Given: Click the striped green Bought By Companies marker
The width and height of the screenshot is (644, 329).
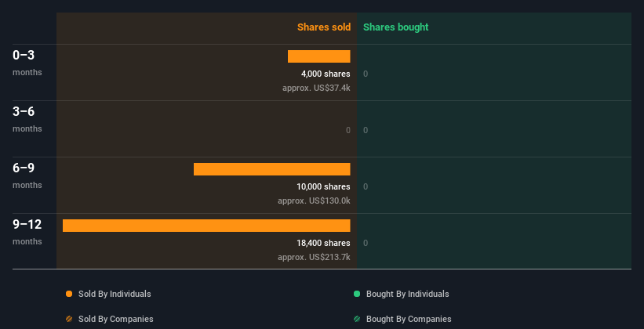Looking at the screenshot, I should pos(357,319).
